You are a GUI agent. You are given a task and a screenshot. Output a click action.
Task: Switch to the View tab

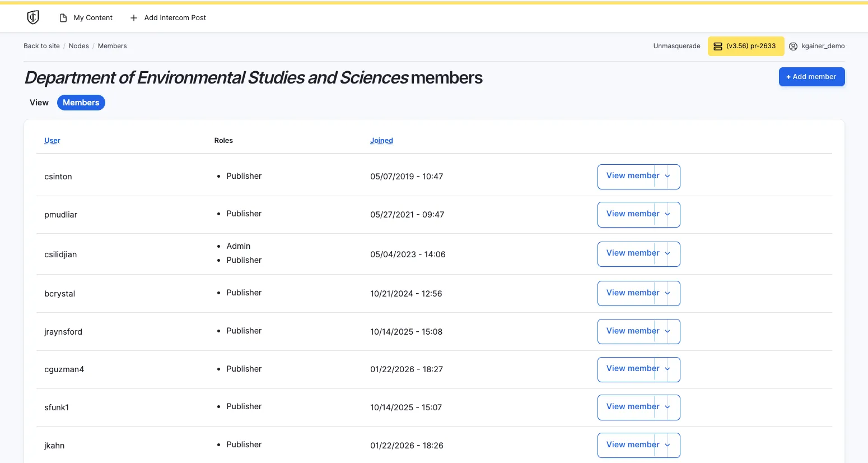39,103
